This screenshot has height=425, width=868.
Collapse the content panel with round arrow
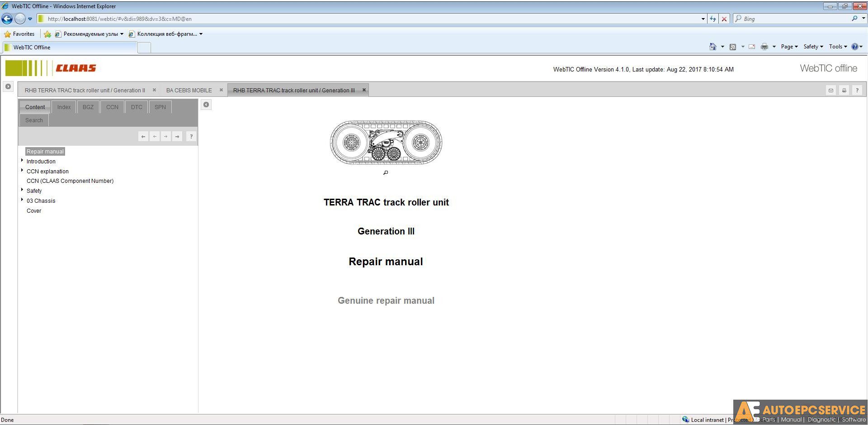206,105
